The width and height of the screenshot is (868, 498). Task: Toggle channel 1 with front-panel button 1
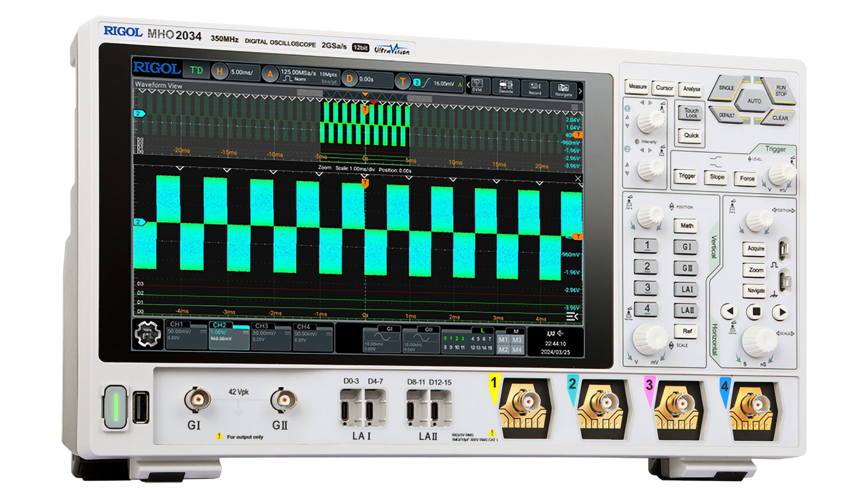click(646, 245)
